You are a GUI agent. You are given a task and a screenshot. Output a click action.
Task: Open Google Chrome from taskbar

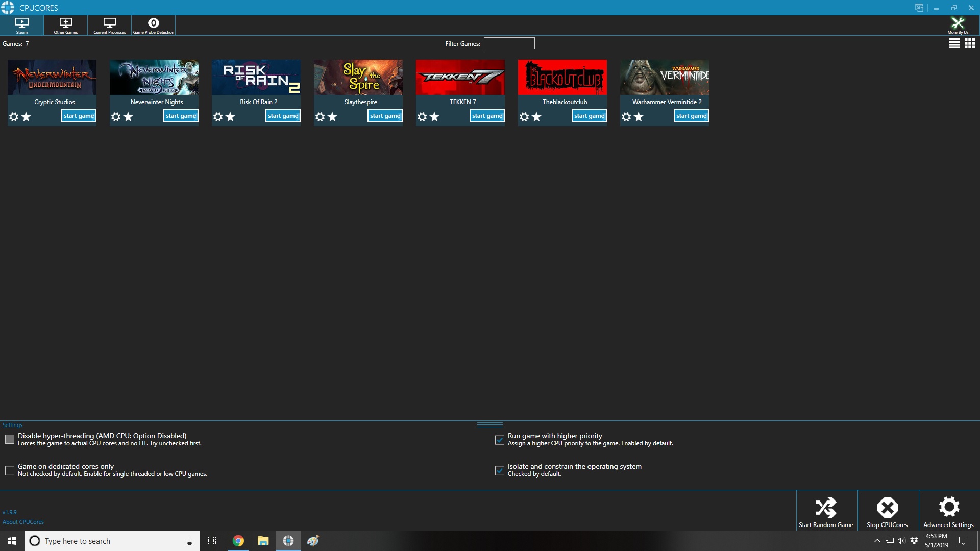(238, 541)
